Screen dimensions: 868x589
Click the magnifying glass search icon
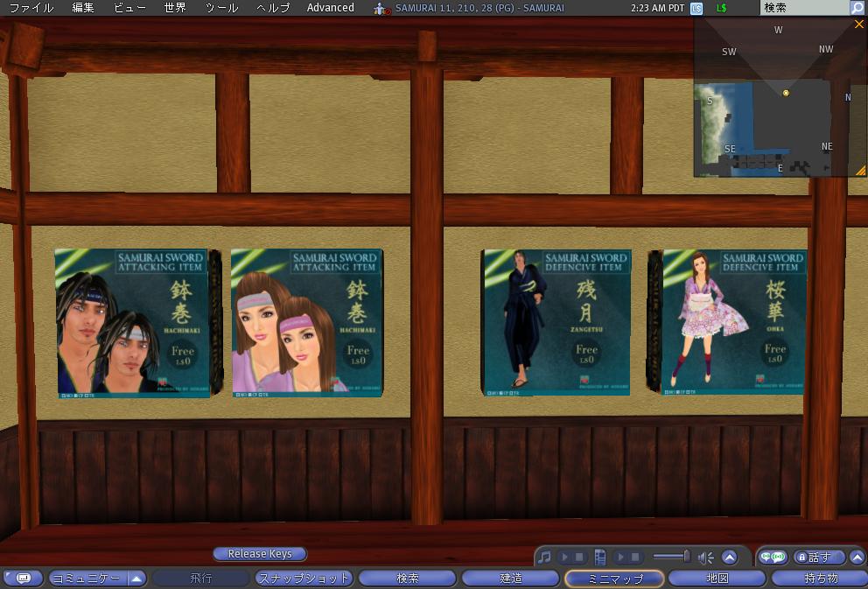(x=858, y=8)
